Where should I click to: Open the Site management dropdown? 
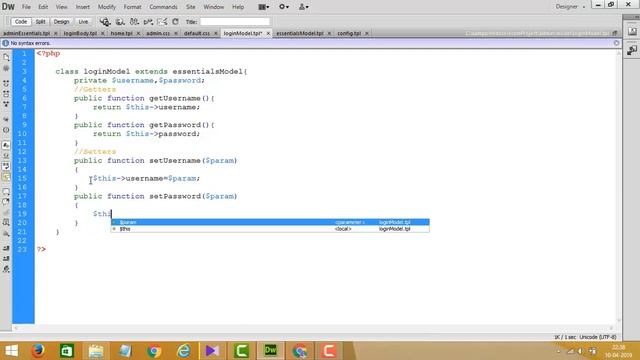pyautogui.click(x=303, y=7)
